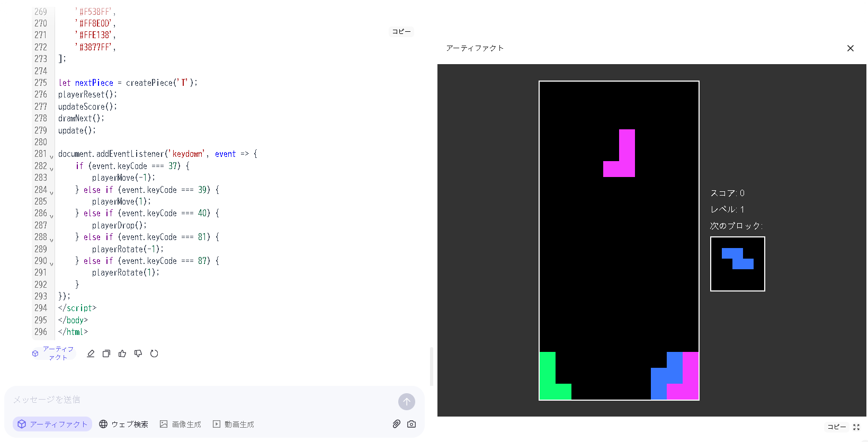This screenshot has width=868, height=442.
Task: Expand artifact preview to fullscreen
Action: click(x=856, y=427)
